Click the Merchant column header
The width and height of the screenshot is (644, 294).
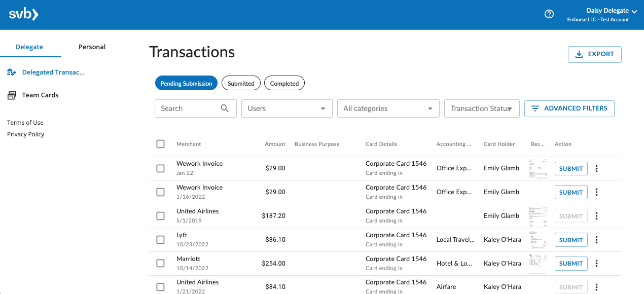click(x=189, y=144)
